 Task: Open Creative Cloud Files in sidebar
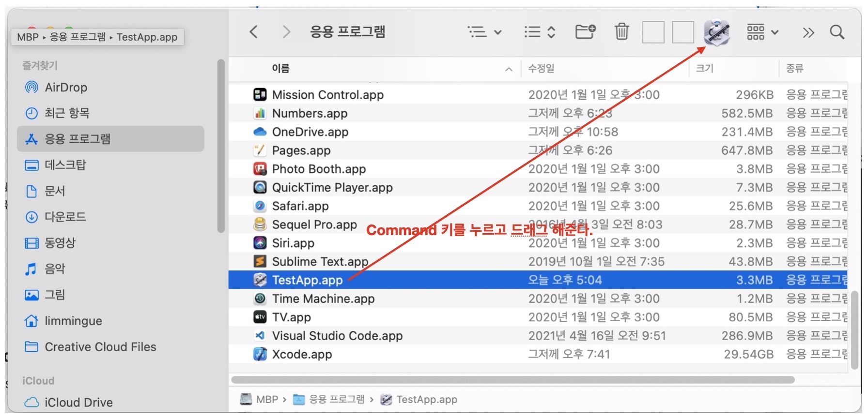(x=110, y=347)
